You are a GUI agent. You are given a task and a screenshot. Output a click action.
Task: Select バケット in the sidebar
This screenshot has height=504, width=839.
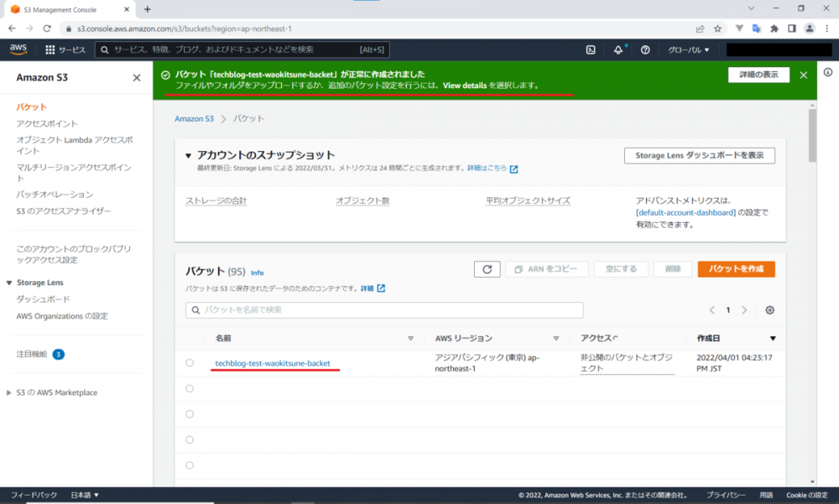[32, 107]
